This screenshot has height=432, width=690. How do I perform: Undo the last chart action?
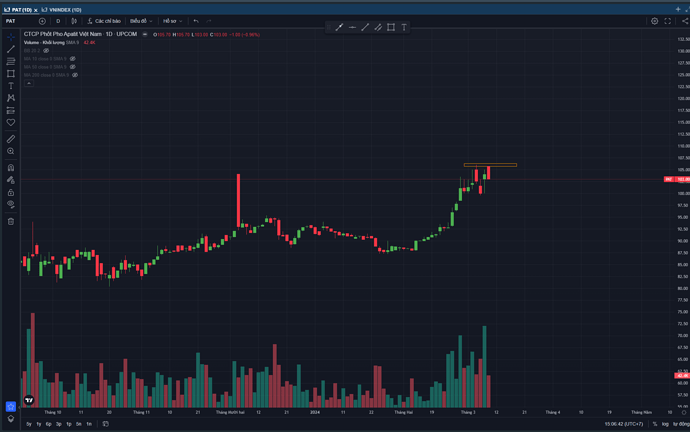coord(196,21)
